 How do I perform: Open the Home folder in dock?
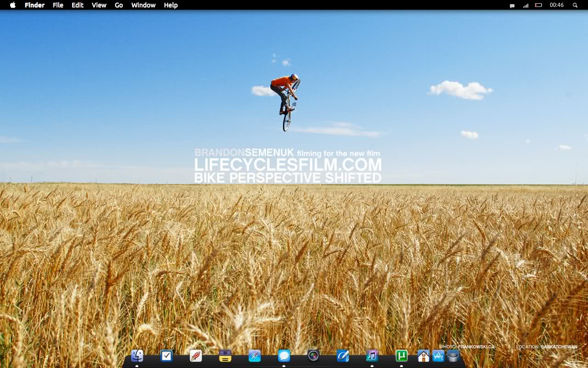424,356
